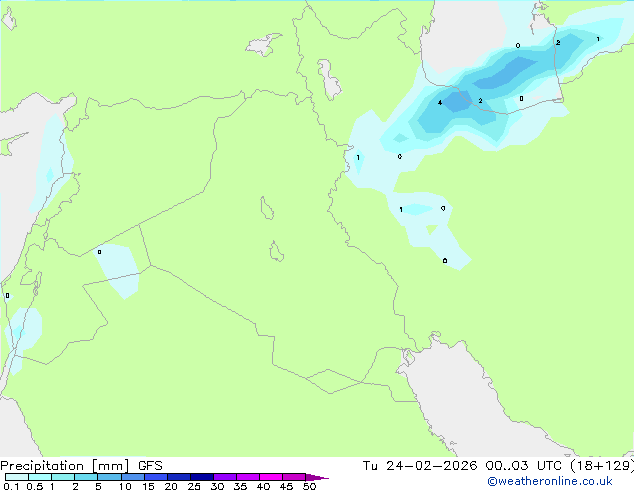Click the above-50 mm legend arrow tip
Image resolution: width=634 pixels, height=490 pixels.
coord(317,477)
